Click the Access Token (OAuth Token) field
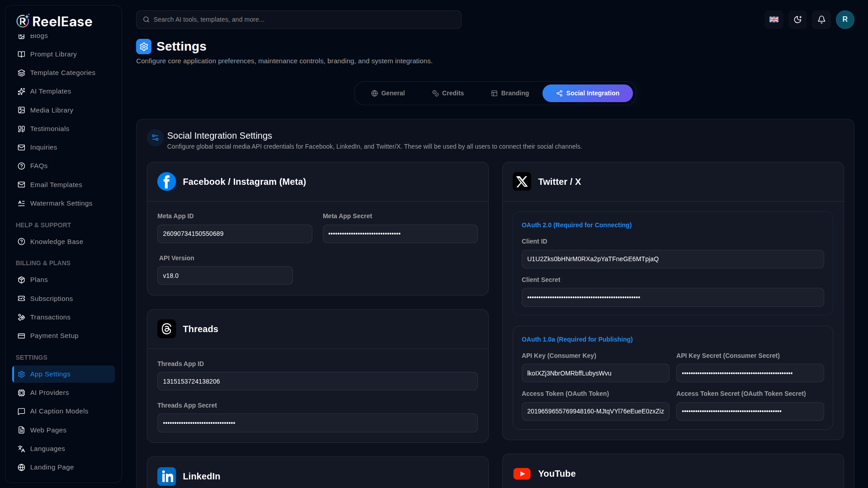 (x=595, y=411)
